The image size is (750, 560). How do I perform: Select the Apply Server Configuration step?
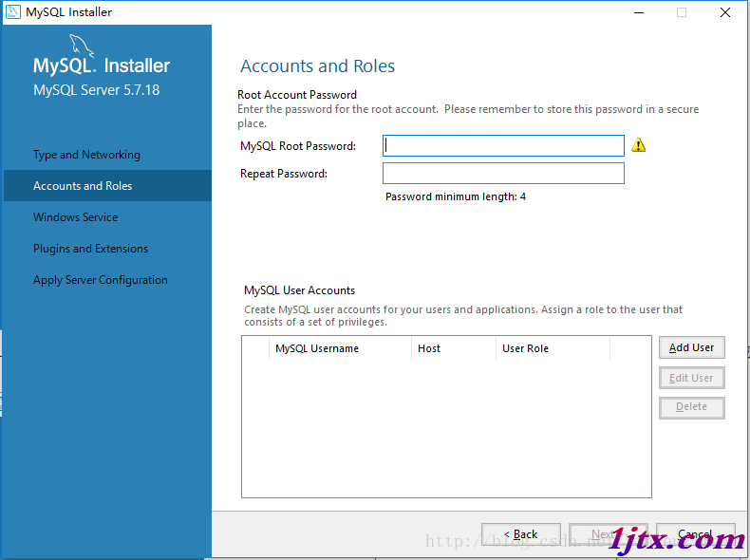pyautogui.click(x=101, y=280)
